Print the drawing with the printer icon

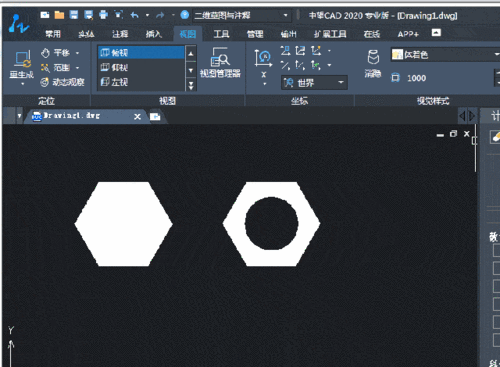click(x=104, y=15)
